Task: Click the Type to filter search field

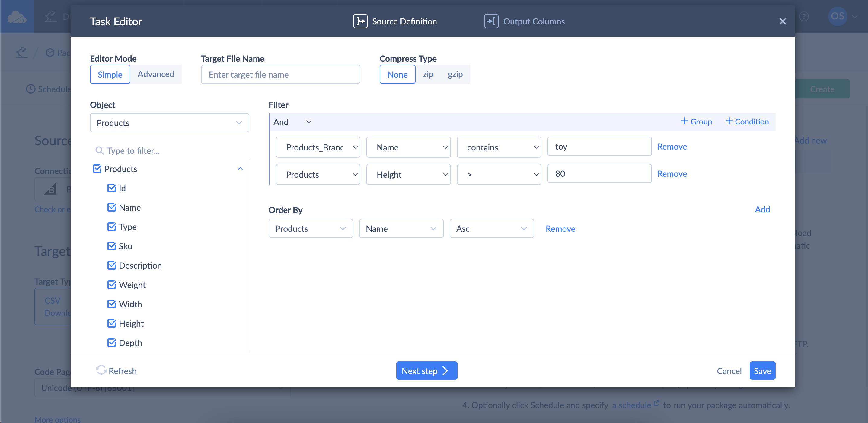Action: [170, 150]
